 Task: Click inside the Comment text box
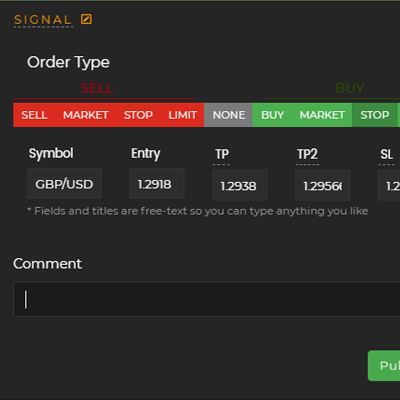pos(207,299)
